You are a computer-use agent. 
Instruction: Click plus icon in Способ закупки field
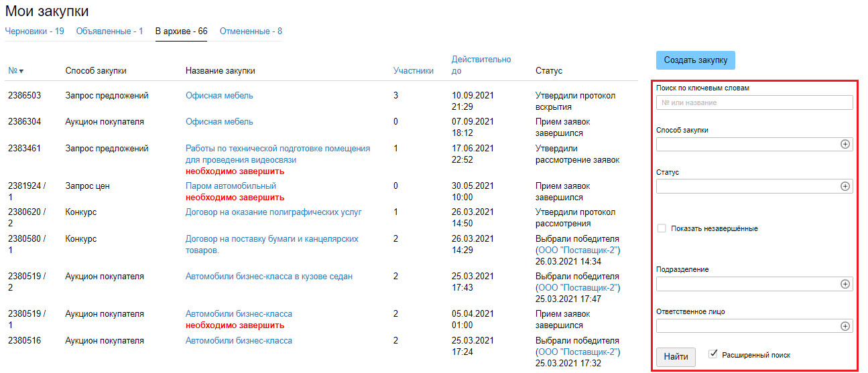click(x=845, y=144)
